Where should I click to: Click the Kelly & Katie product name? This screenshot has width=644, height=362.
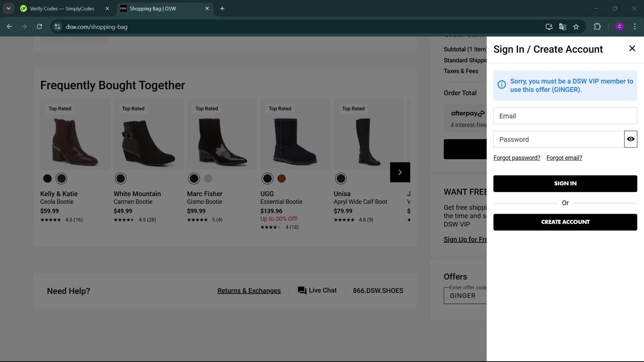[x=59, y=194]
